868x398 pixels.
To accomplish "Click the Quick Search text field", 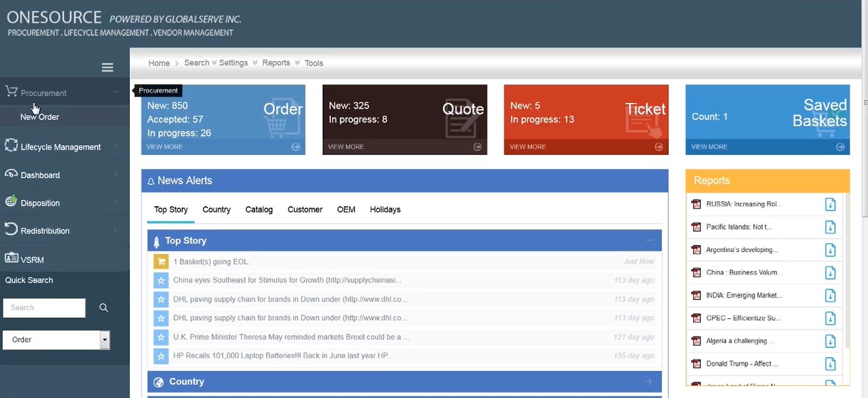I will coord(44,308).
